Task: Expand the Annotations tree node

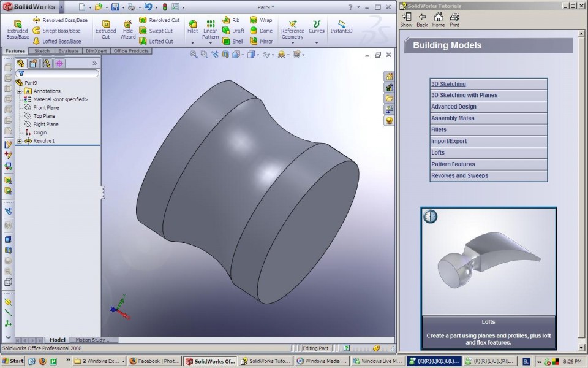Action: point(20,91)
